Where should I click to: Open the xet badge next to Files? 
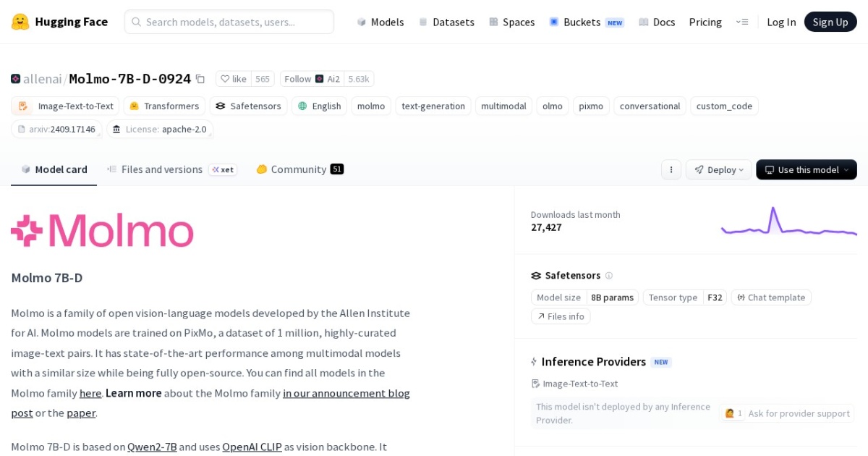coord(224,169)
